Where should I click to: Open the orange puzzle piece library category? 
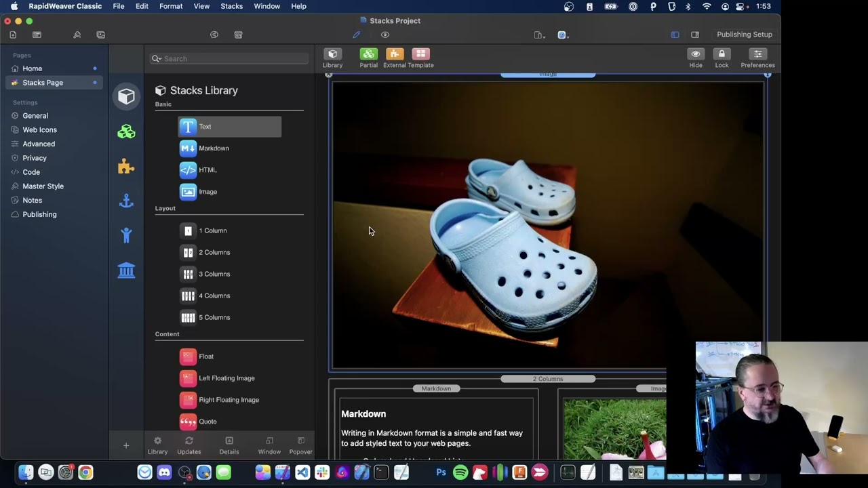click(x=126, y=166)
